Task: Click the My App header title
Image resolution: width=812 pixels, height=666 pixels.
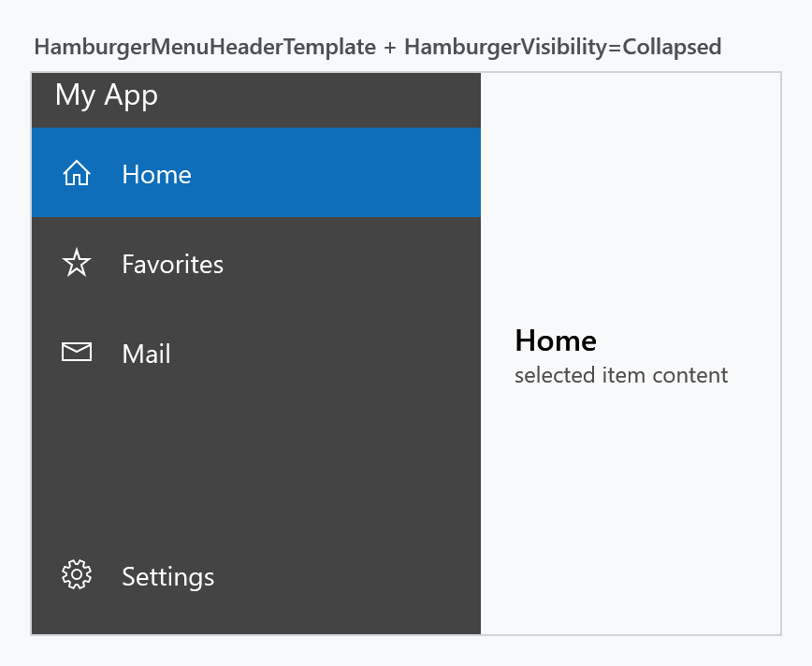Action: [x=106, y=95]
